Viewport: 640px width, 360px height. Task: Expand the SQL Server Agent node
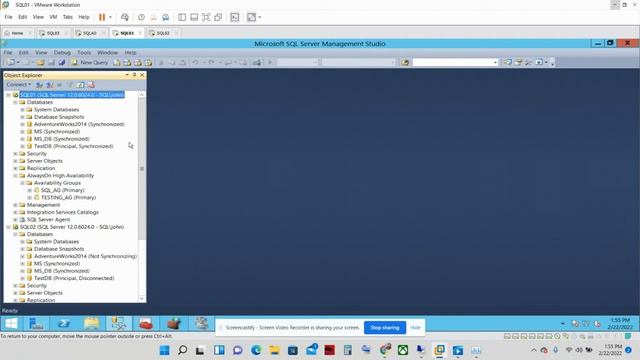click(16, 220)
